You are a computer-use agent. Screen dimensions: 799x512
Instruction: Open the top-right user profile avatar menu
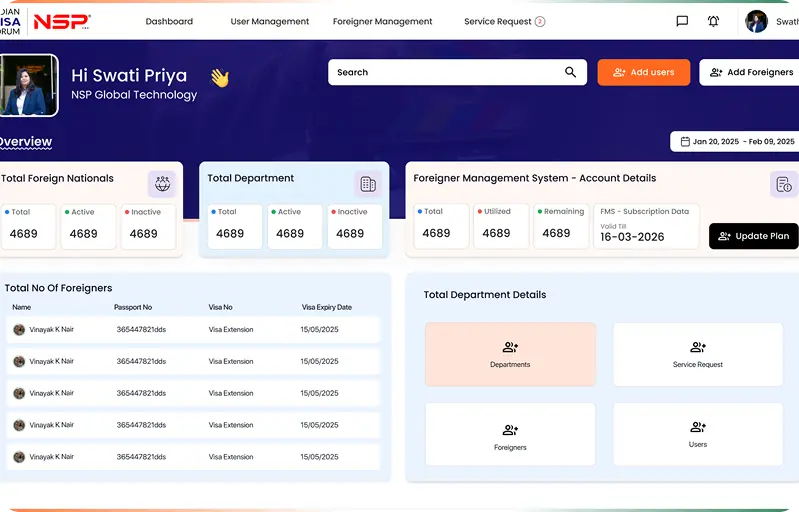tap(757, 21)
